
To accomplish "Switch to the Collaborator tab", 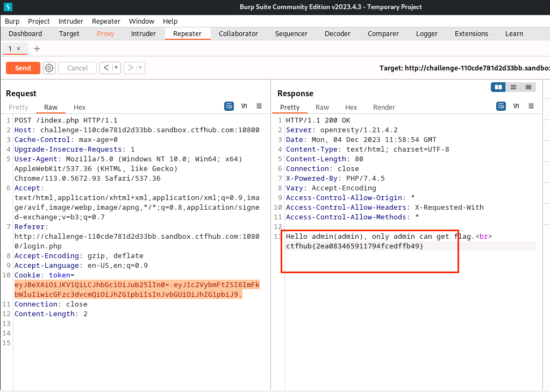I will coord(239,34).
